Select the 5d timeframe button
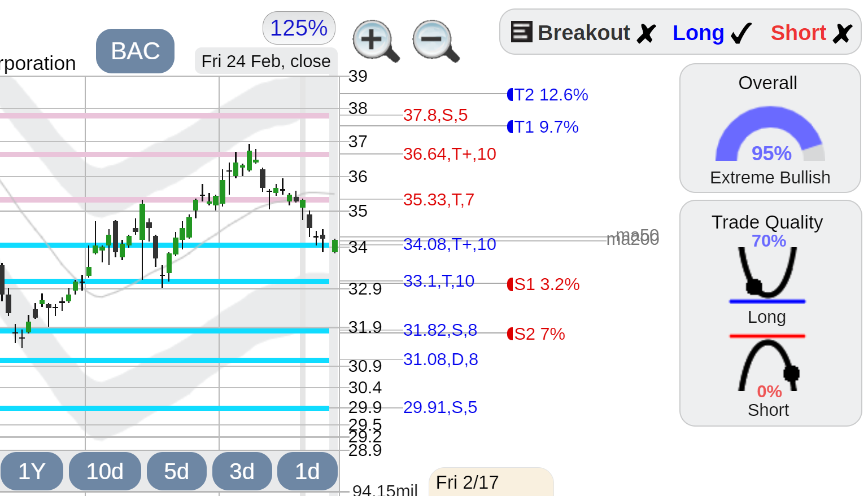Viewport: 868px width, 496px height. tap(176, 471)
